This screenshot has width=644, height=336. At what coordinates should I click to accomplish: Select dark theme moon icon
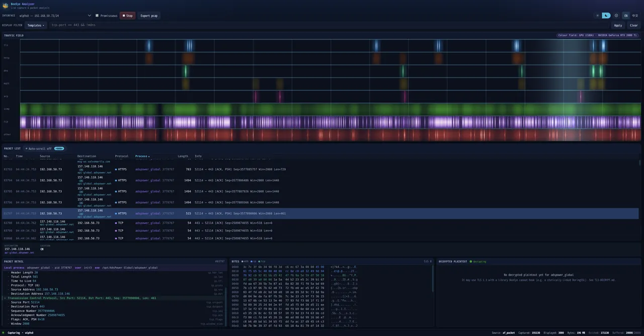(606, 16)
